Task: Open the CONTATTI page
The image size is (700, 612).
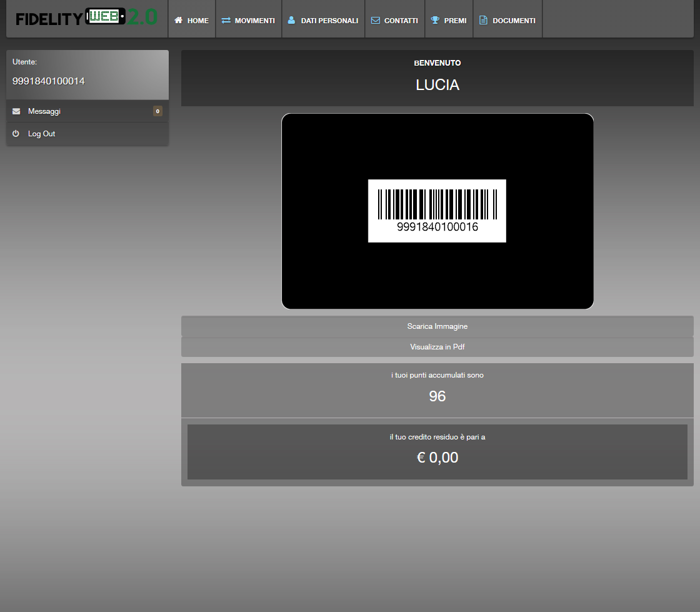Action: [395, 19]
